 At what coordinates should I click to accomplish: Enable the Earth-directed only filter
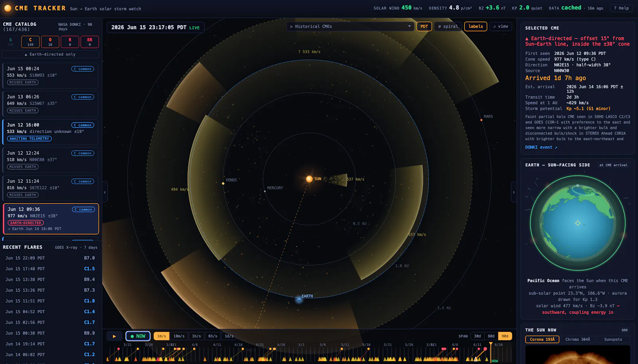pyautogui.click(x=50, y=54)
